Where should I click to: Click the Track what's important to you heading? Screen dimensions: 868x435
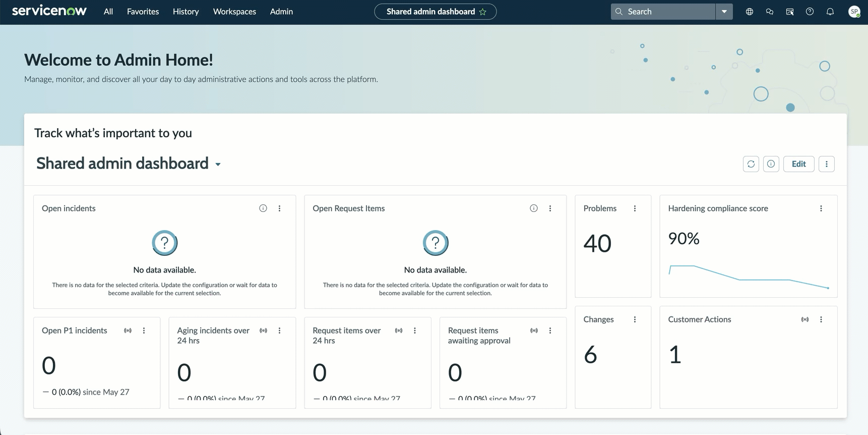coord(113,133)
